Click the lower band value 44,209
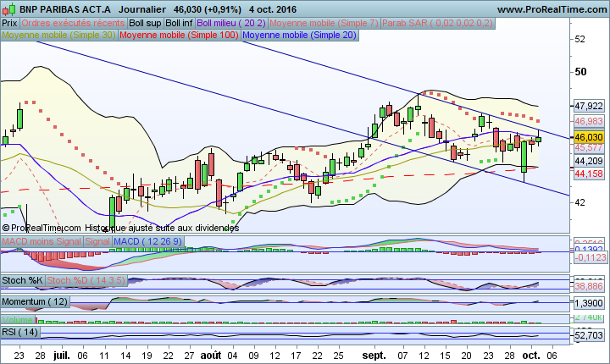Screen dimensions: 610x364 [x=589, y=161]
